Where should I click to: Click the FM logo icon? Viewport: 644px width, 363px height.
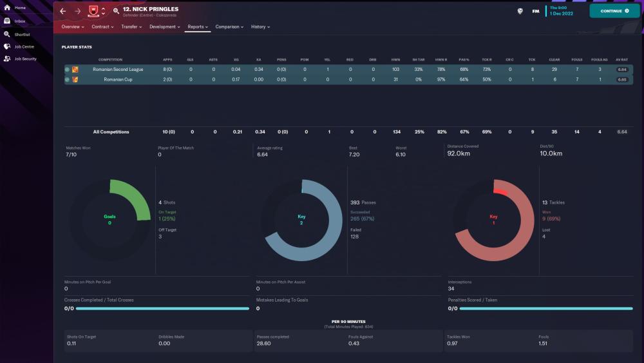[x=536, y=11]
